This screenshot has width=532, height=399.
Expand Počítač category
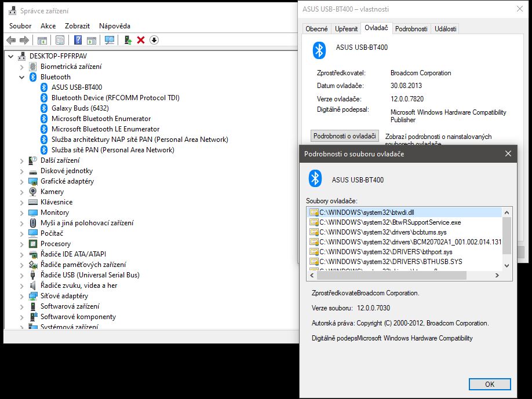tap(21, 234)
